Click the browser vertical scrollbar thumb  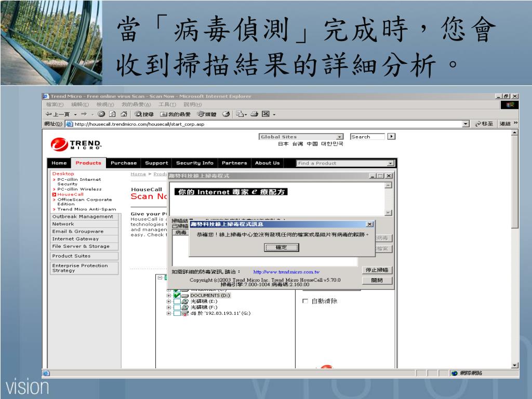515,181
